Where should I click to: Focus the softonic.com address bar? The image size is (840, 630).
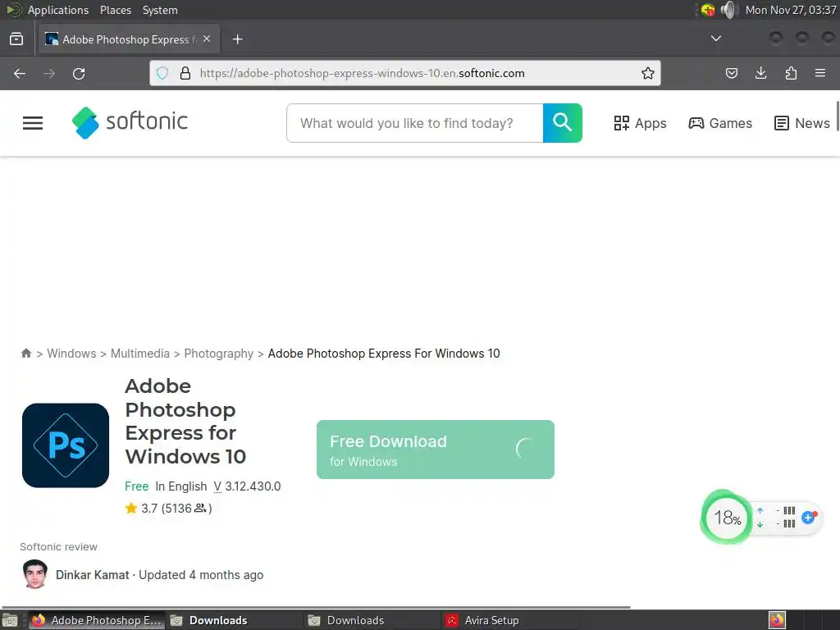(404, 73)
